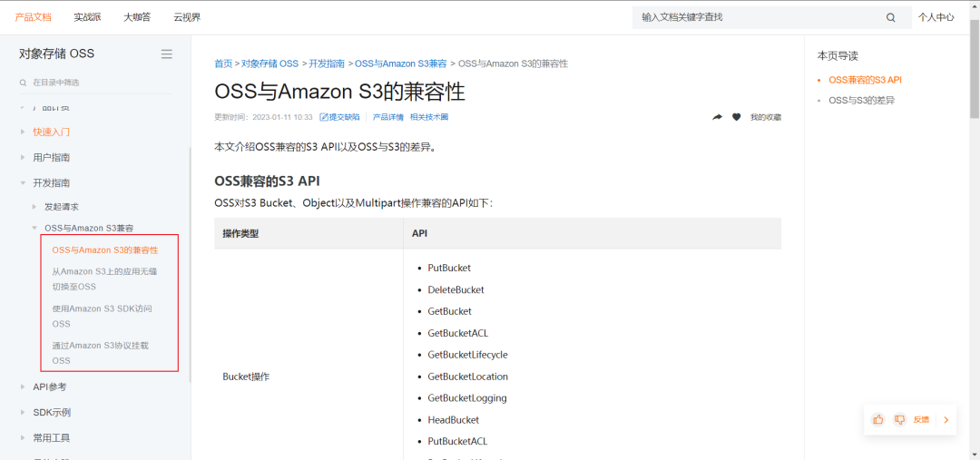Click the search magnifier icon in top bar

(891, 17)
